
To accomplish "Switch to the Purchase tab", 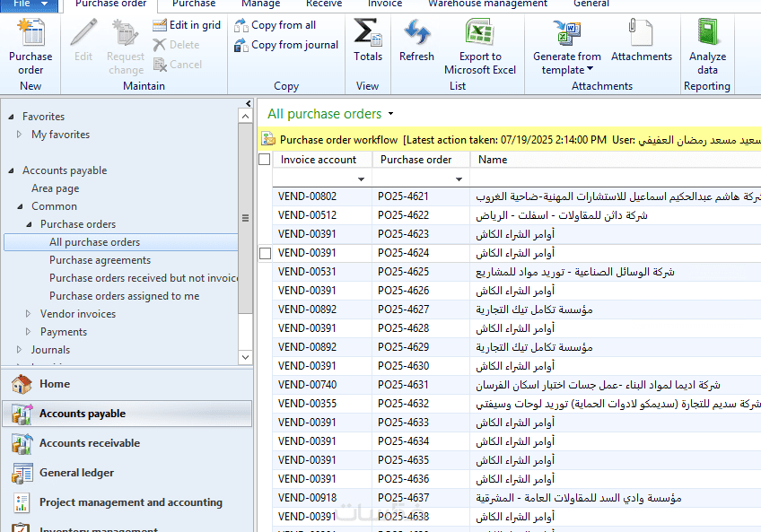I will click(x=194, y=4).
